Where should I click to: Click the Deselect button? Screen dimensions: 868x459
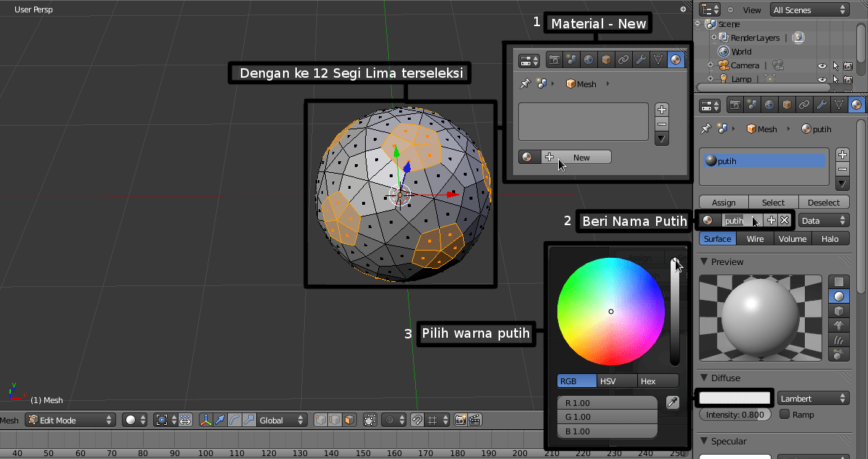(x=824, y=203)
